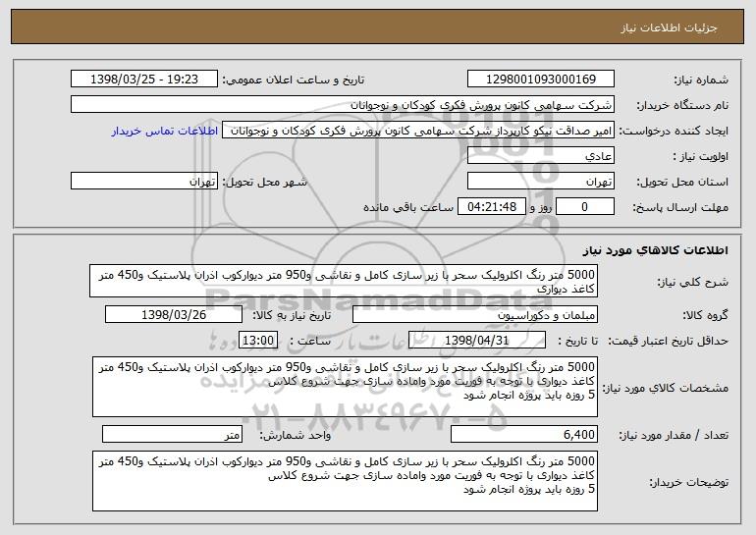The image size is (756, 535).
Task: Click the گروه کالا label
Action: coord(705,315)
